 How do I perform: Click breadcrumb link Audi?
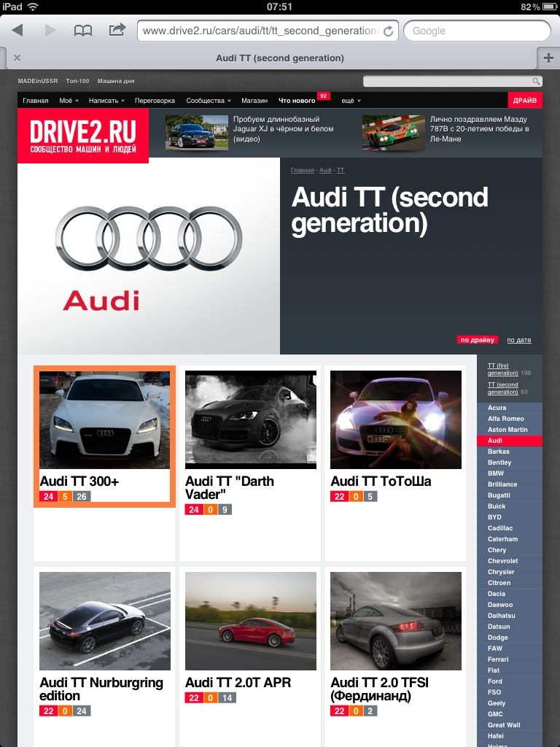[x=325, y=170]
